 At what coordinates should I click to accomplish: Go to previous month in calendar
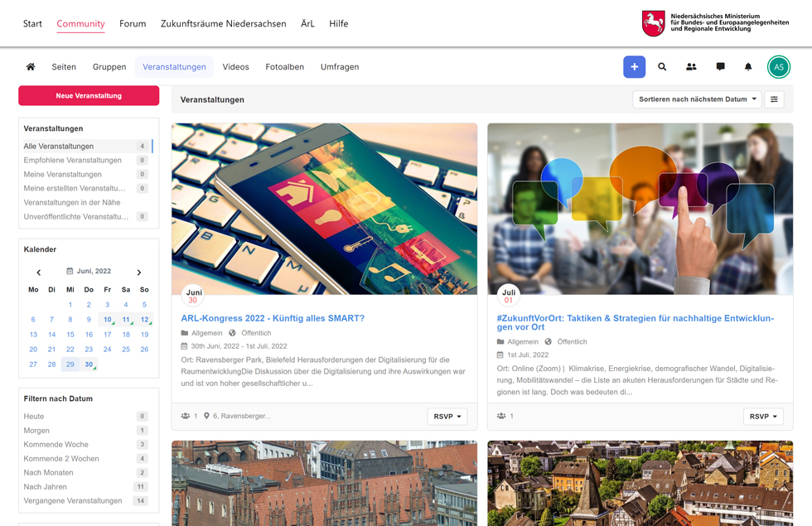[x=39, y=272]
